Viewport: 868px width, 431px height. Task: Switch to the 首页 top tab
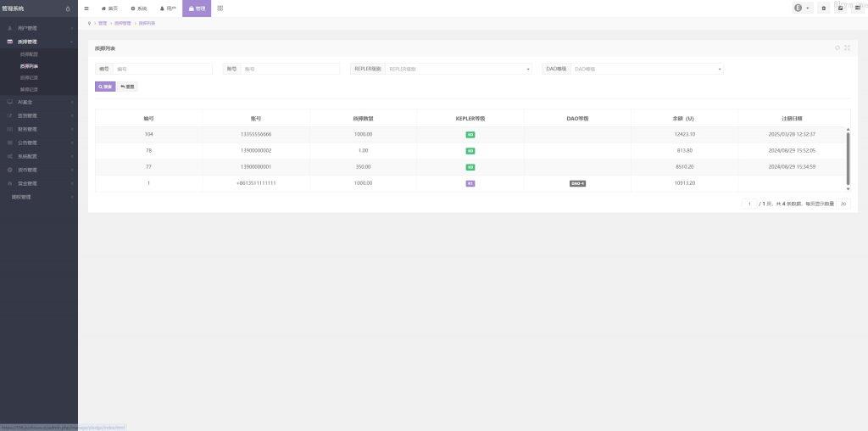(109, 8)
